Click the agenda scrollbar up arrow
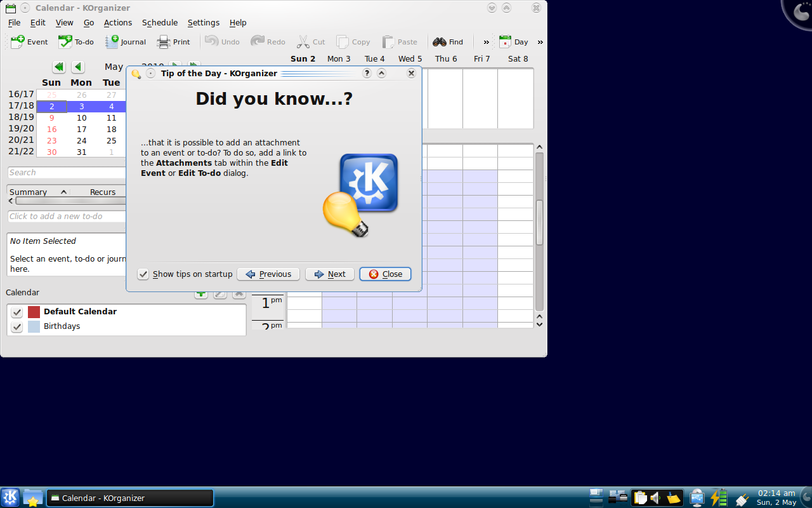The width and height of the screenshot is (812, 508). click(539, 147)
